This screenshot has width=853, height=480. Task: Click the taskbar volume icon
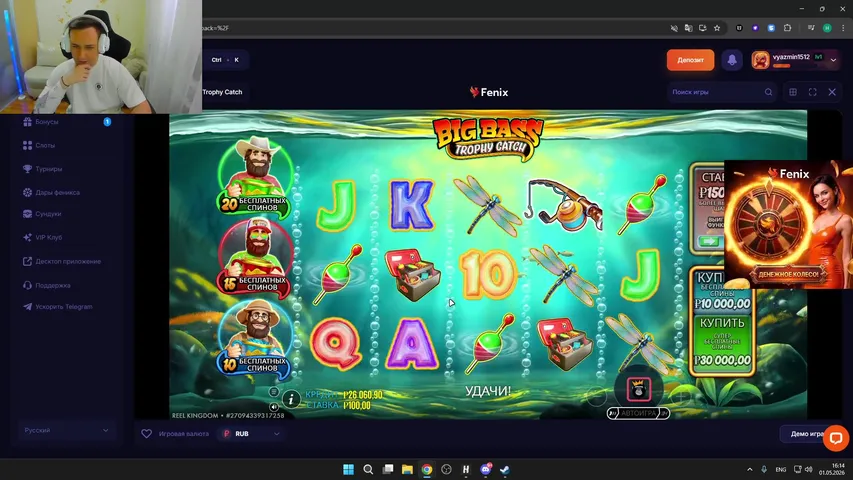pyautogui.click(x=808, y=469)
